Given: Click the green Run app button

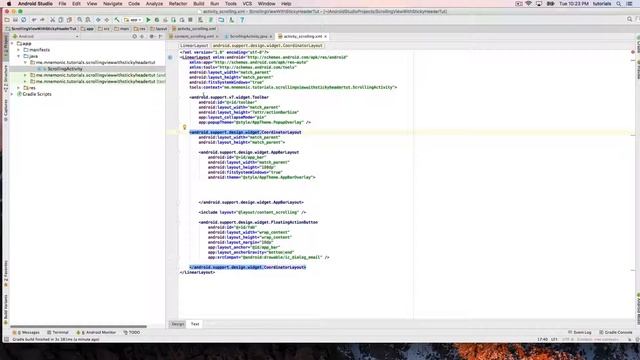Looking at the screenshot, I should pyautogui.click(x=148, y=20).
